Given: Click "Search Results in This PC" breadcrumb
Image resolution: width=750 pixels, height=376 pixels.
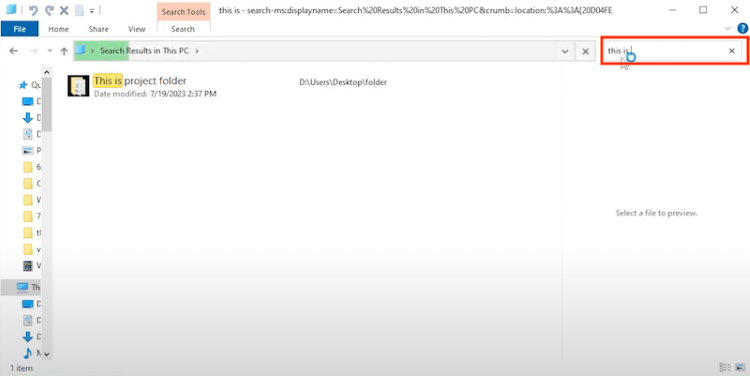Looking at the screenshot, I should pyautogui.click(x=144, y=51).
